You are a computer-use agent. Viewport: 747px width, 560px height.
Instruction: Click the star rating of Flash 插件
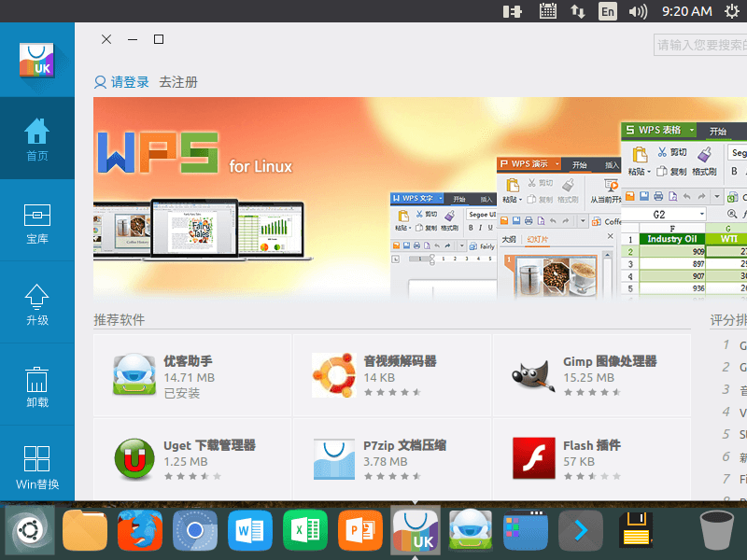click(592, 476)
